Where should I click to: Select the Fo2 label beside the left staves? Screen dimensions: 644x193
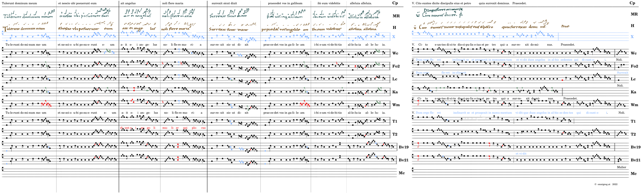(x=396, y=66)
